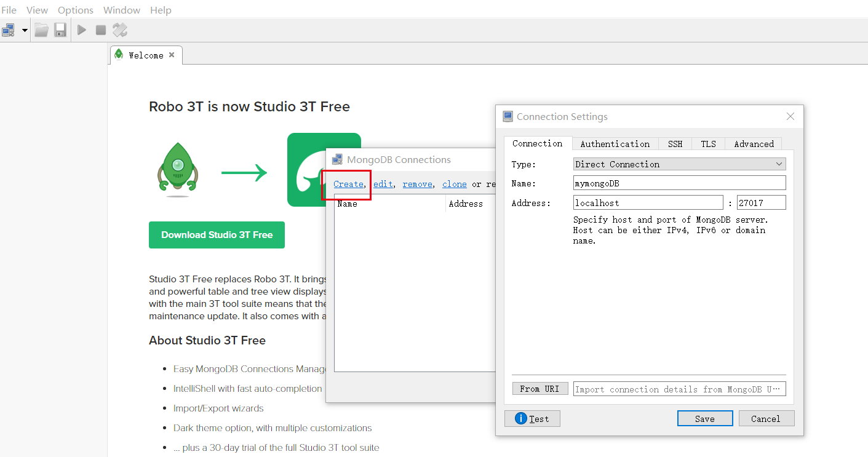Click the save disk toolbar icon

click(60, 30)
